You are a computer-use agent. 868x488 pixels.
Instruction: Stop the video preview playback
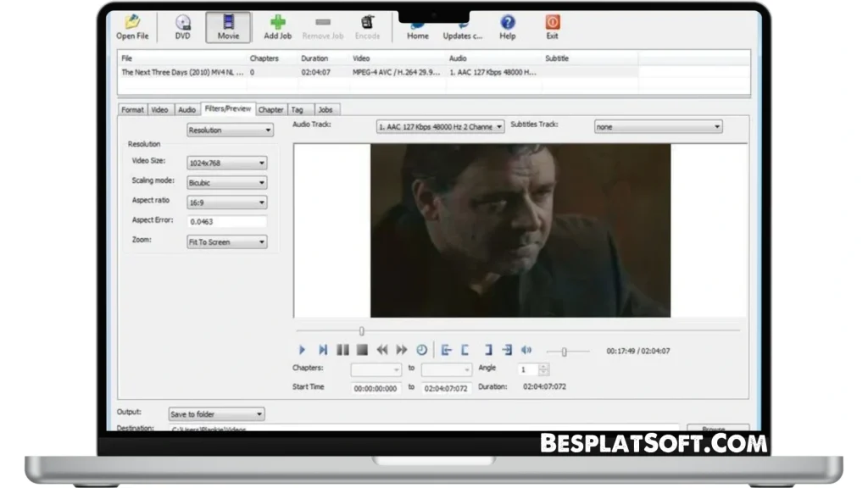coord(363,349)
